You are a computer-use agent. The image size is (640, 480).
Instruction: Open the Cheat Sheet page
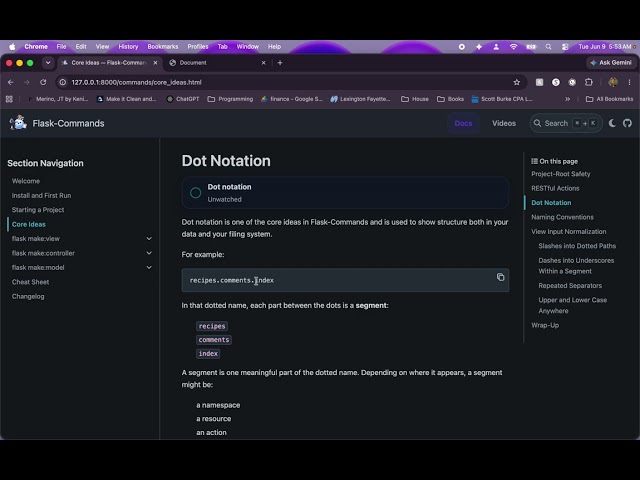click(30, 282)
